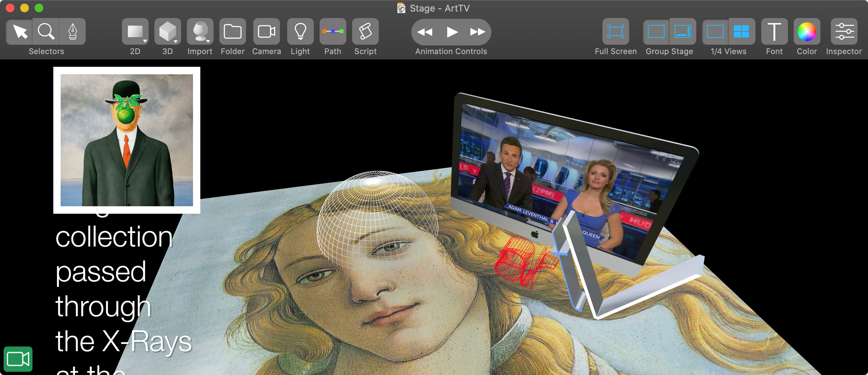The height and width of the screenshot is (375, 868).
Task: Fast forward the animation
Action: 478,32
